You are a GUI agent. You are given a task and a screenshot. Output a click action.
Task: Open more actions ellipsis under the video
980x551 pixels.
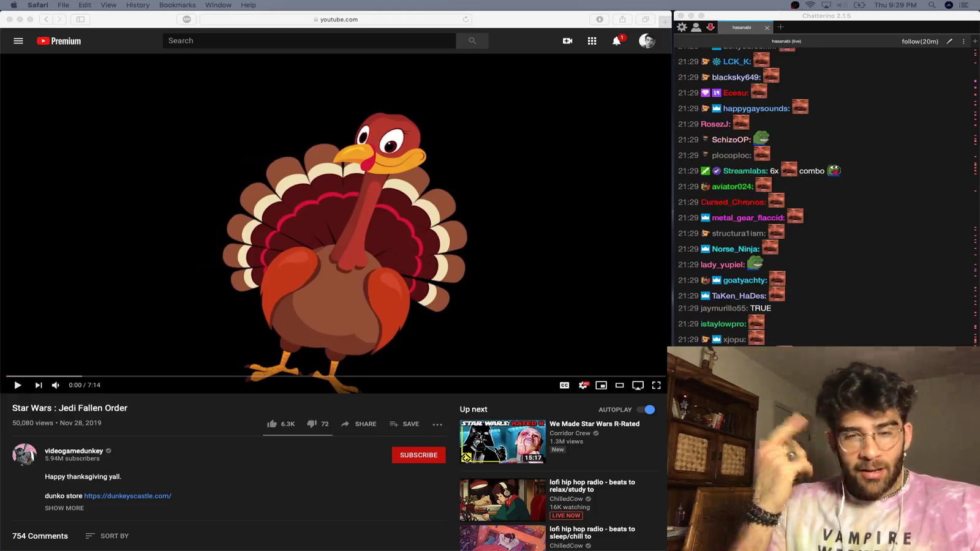(437, 424)
